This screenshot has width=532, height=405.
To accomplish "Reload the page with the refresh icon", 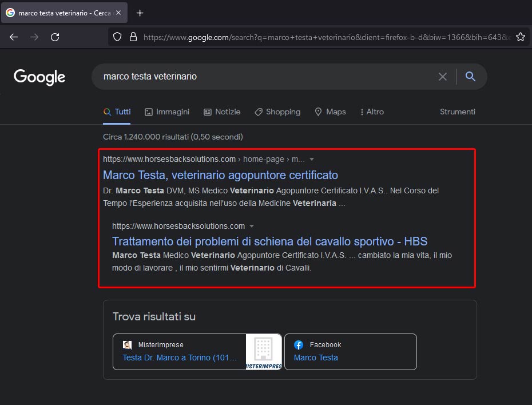I will click(54, 35).
